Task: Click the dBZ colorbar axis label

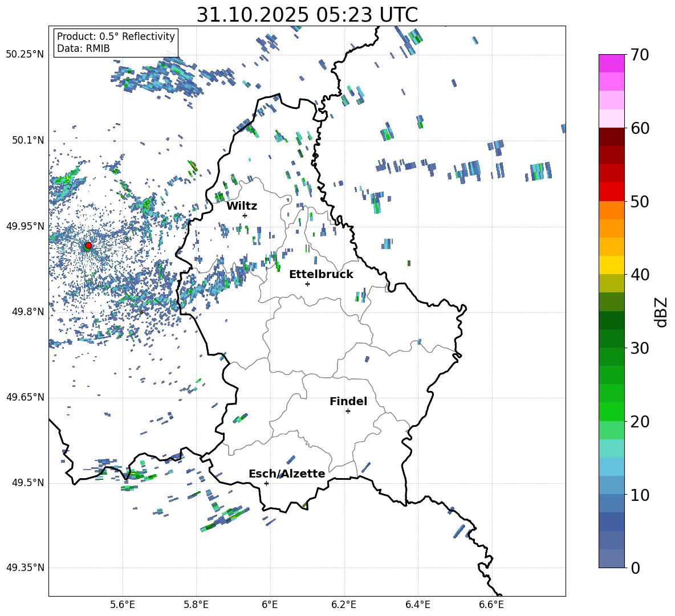Action: click(x=661, y=312)
